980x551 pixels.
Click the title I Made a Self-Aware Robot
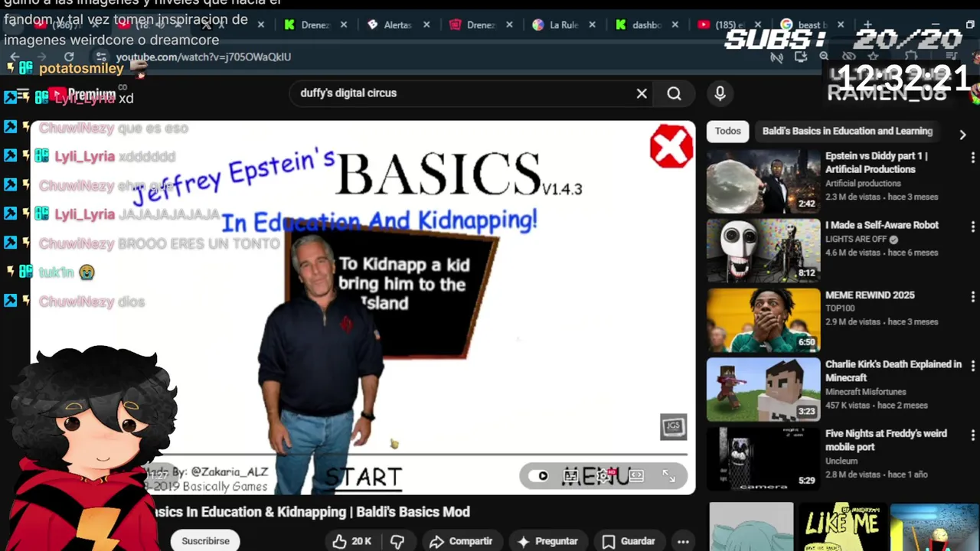881,225
